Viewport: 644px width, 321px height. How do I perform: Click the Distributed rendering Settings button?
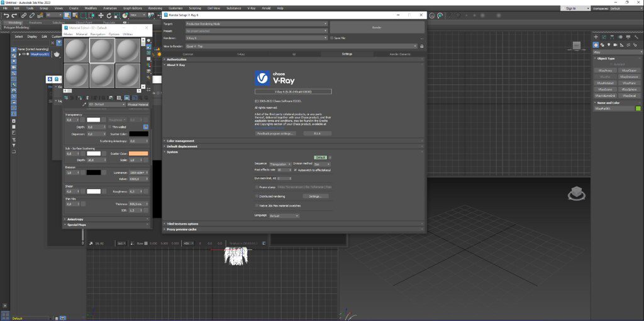pos(316,196)
